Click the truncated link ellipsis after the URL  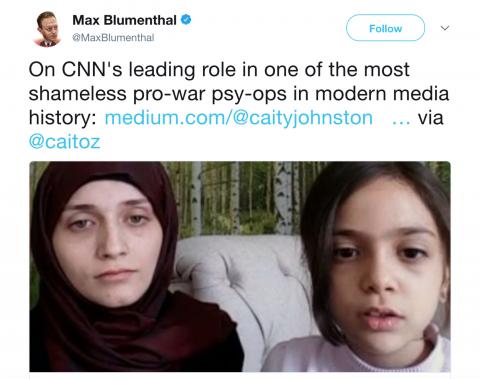click(401, 120)
